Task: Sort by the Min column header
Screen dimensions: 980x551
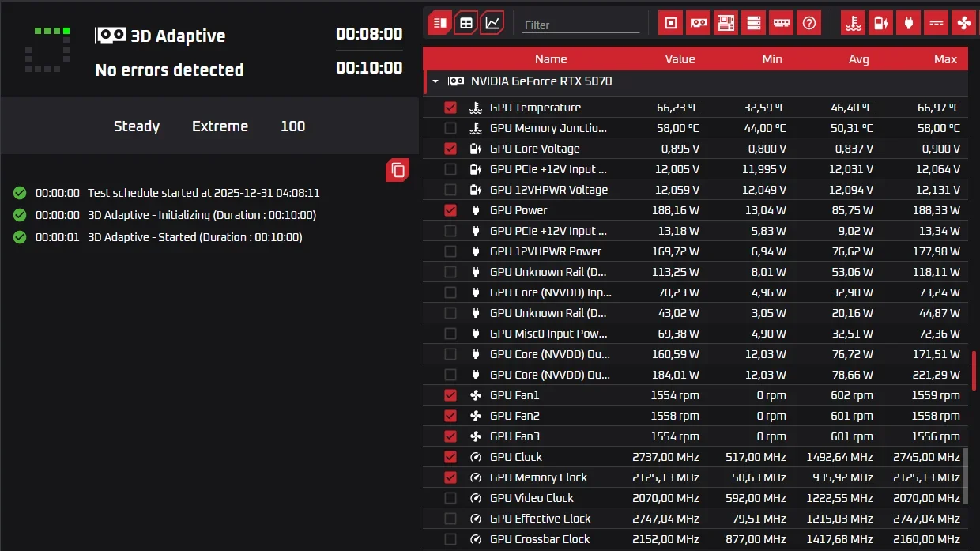Action: tap(772, 58)
